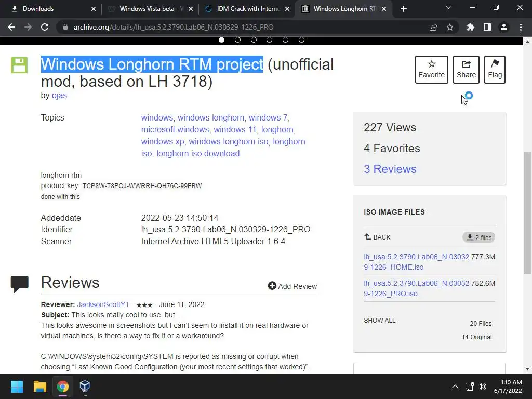Open a new tab with plus button
The image size is (532, 399).
coord(403,9)
